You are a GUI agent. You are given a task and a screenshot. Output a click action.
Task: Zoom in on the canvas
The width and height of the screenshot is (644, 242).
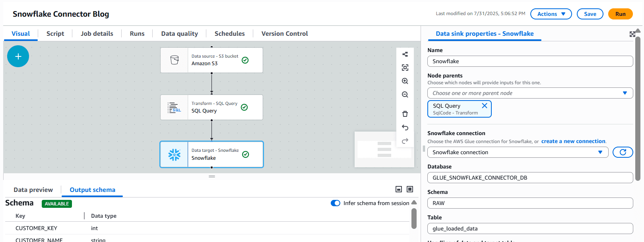click(405, 81)
